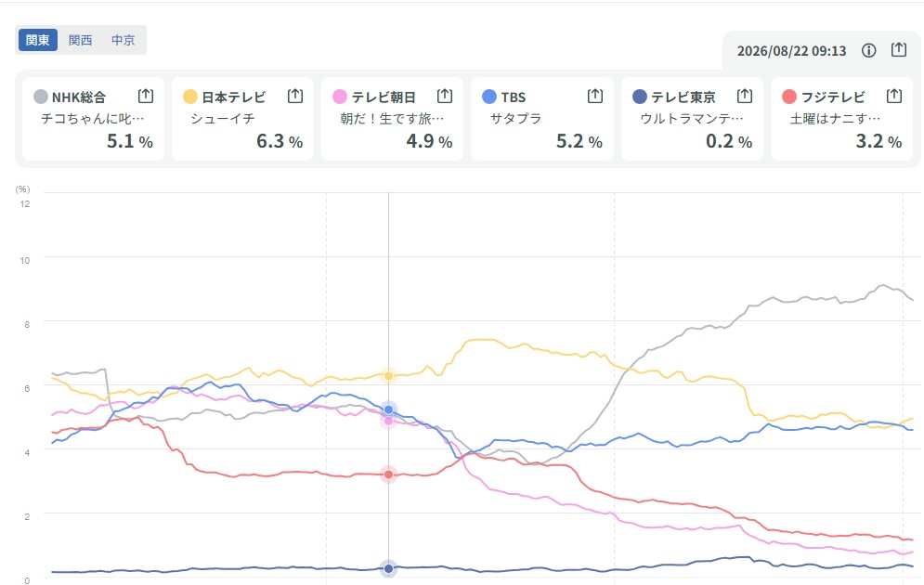Toggle the 日本テレビ yellow legend dot

point(190,97)
